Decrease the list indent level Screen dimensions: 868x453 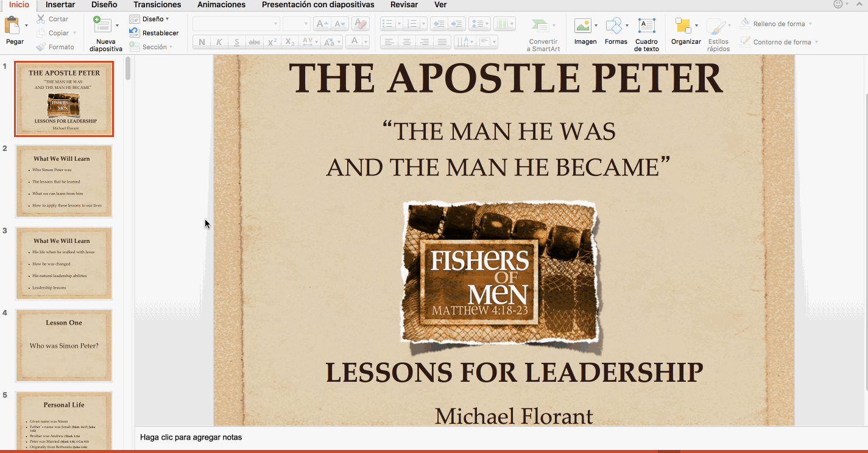(x=439, y=24)
